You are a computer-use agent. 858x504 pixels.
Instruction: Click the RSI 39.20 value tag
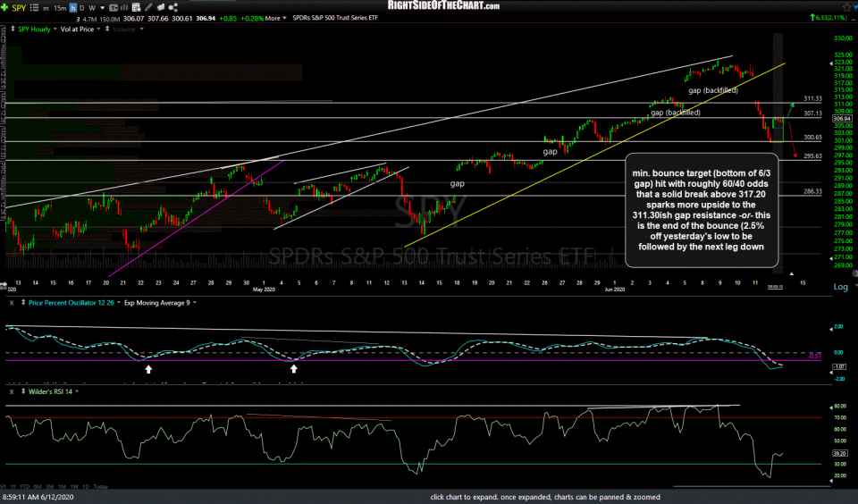839,454
